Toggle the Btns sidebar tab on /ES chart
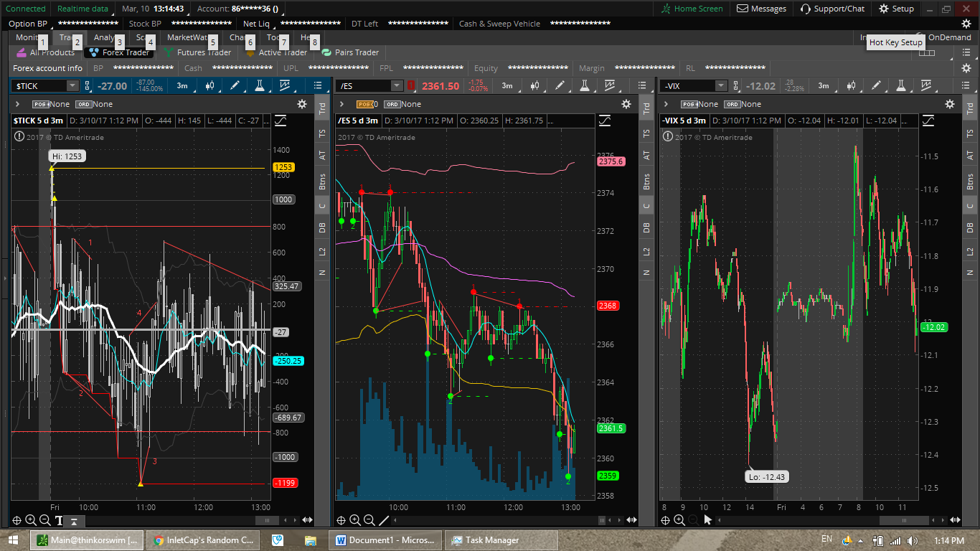 point(646,181)
